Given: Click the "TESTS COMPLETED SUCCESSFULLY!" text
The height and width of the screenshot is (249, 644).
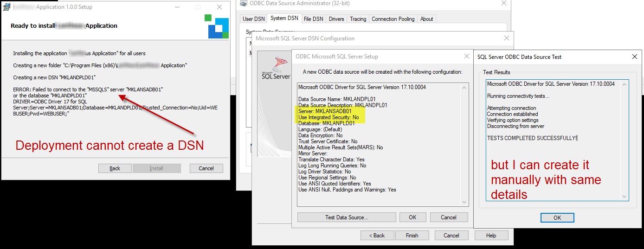Looking at the screenshot, I should pos(532,138).
